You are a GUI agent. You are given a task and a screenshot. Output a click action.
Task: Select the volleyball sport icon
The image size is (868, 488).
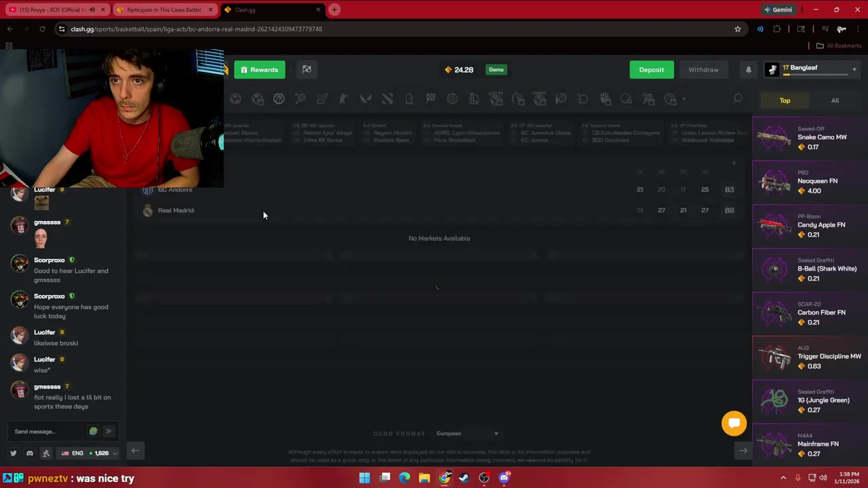pyautogui.click(x=452, y=99)
